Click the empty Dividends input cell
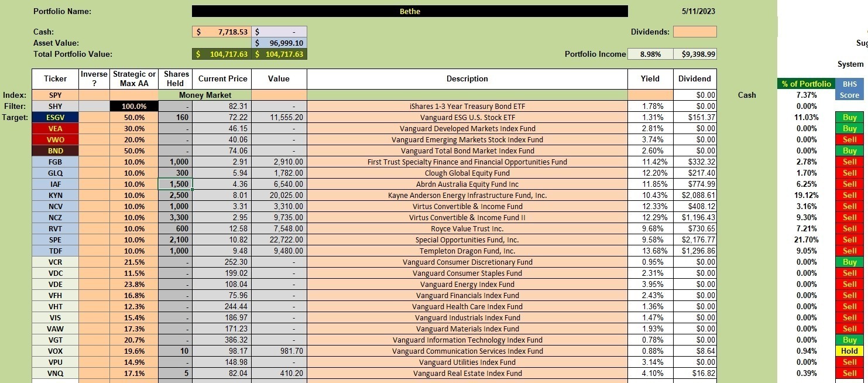Screen dimensions: 868x383 click(695, 32)
